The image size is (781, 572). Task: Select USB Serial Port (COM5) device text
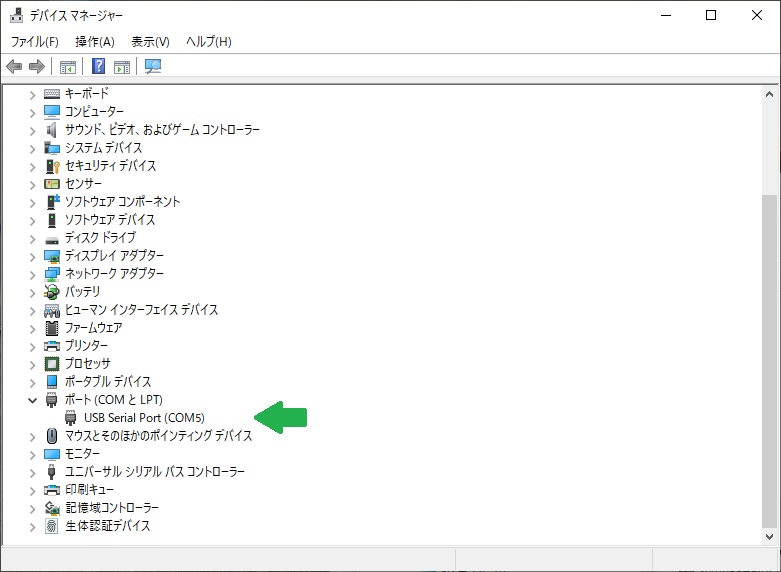144,418
